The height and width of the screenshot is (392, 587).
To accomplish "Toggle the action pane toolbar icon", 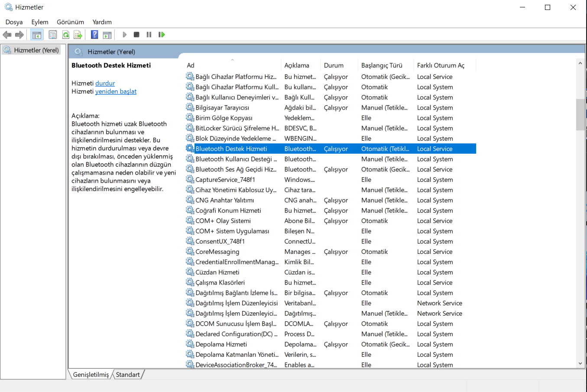I will coord(107,35).
